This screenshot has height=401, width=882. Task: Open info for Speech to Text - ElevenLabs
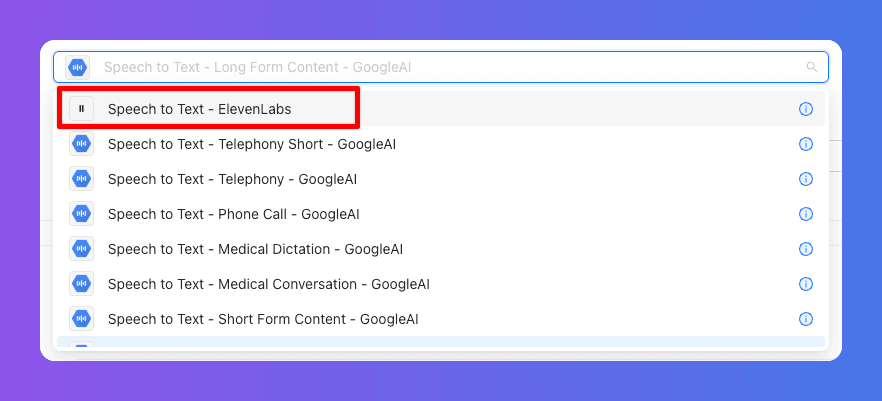[x=806, y=109]
